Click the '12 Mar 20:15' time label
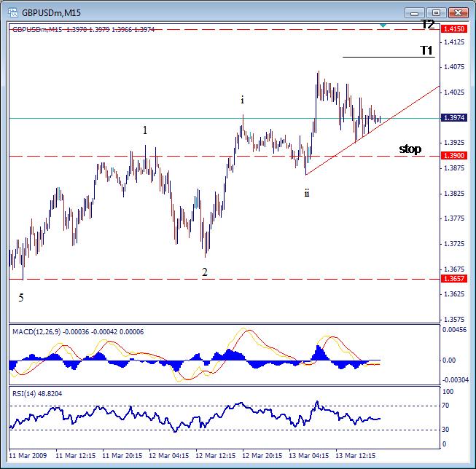The height and width of the screenshot is (469, 476). point(262,456)
